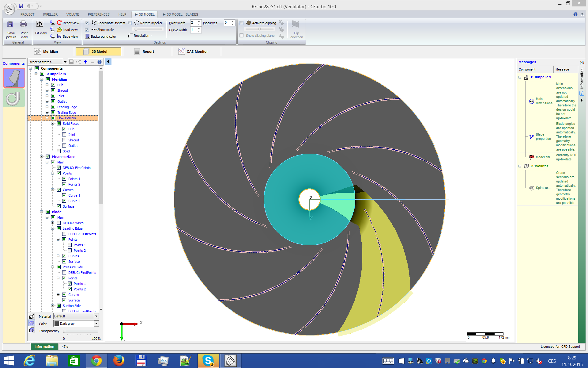
Task: Select the Volute component icon in sidebar
Action: (14, 98)
